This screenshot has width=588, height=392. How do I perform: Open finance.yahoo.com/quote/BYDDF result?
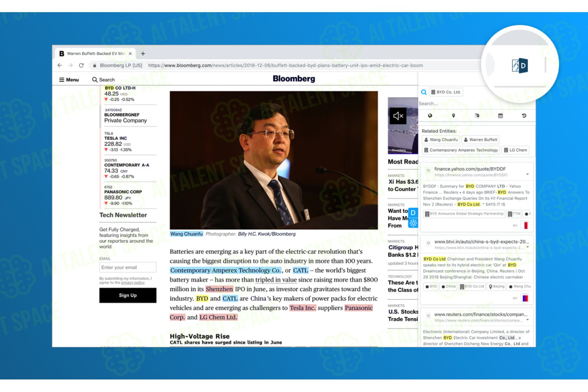[470, 169]
